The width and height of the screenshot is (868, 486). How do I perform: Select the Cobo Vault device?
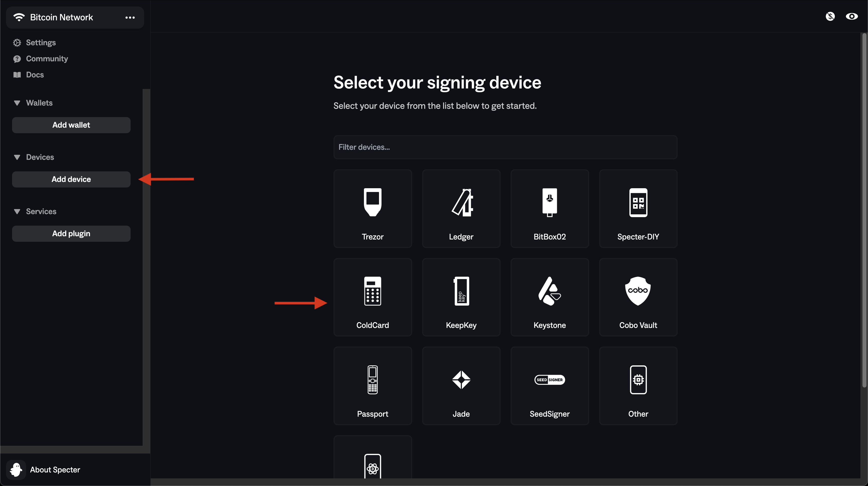click(x=638, y=297)
